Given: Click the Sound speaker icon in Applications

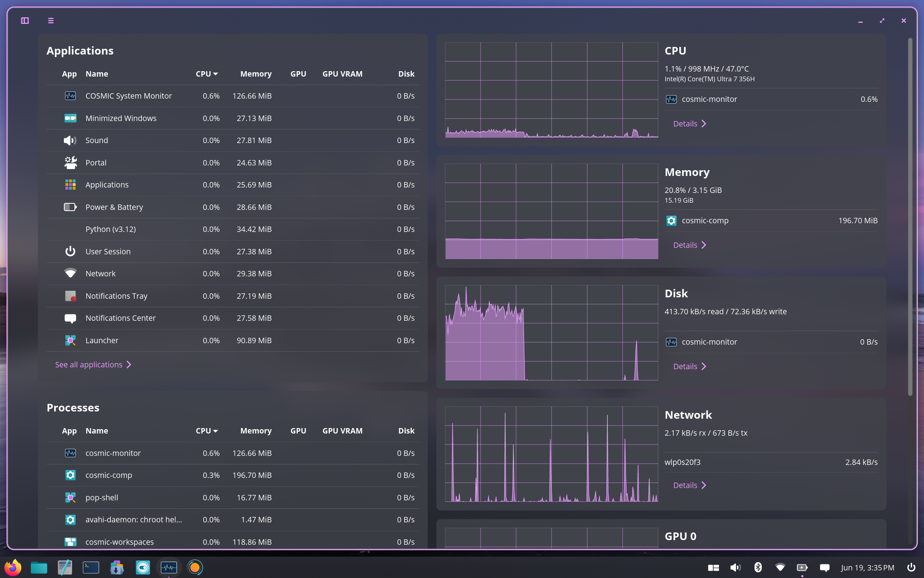Looking at the screenshot, I should pyautogui.click(x=70, y=140).
